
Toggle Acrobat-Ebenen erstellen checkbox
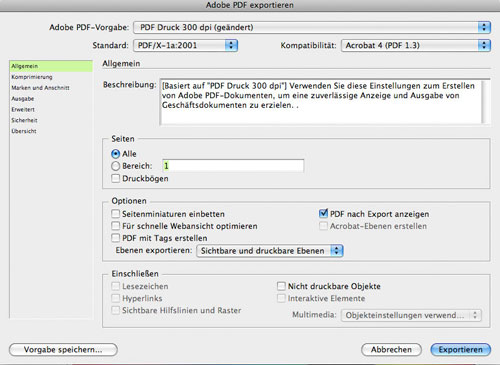[x=323, y=226]
